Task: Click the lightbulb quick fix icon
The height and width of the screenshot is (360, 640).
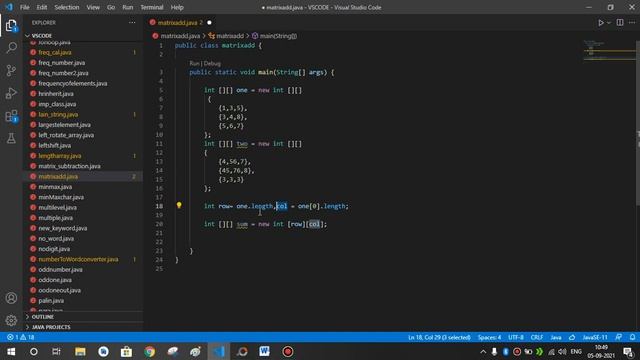Action: coord(179,205)
